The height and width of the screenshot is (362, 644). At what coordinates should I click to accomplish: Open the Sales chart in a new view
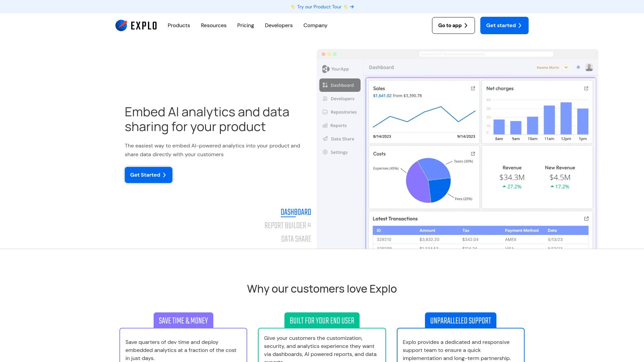coord(473,88)
